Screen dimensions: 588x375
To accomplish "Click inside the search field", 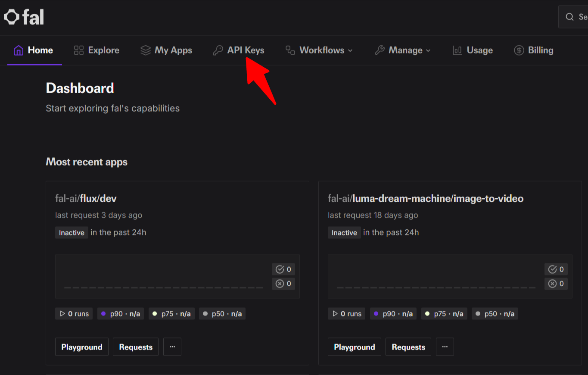I will [573, 17].
